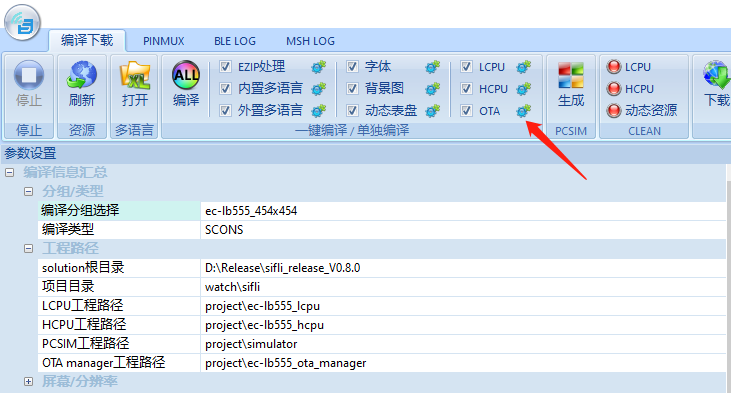Click gear icon next to 字体
This screenshot has width=731, height=393.
click(x=433, y=67)
